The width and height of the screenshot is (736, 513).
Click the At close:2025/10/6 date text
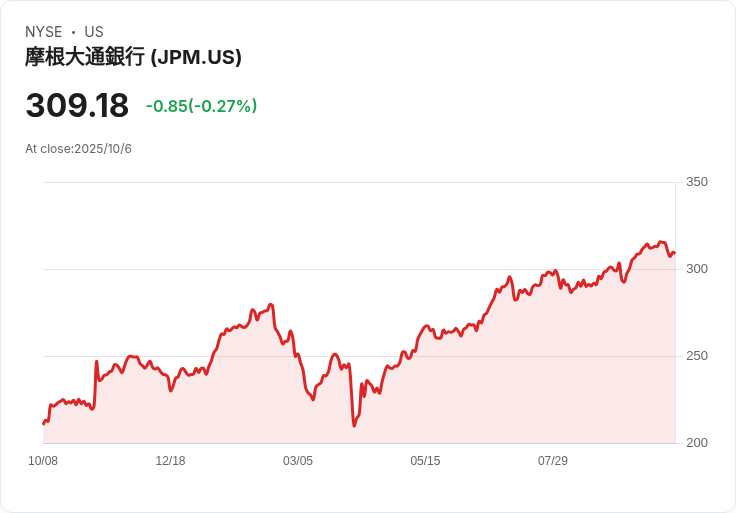(x=78, y=149)
